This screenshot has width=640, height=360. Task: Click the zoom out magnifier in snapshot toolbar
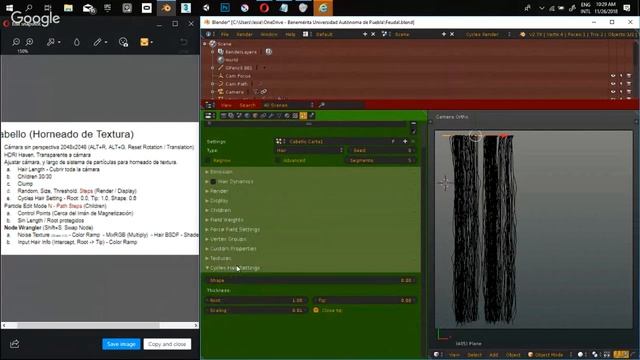point(16,42)
